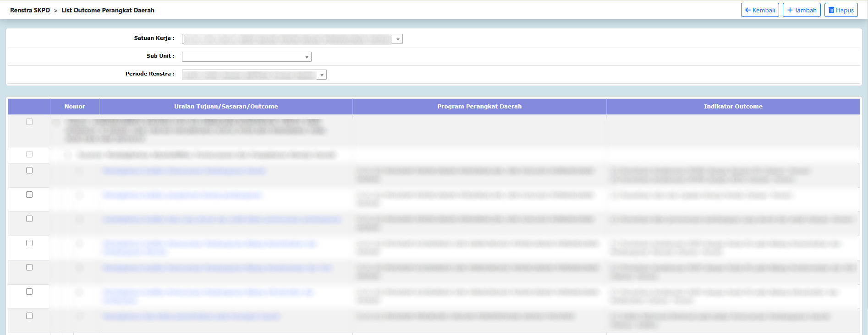Check the second table row checkbox
This screenshot has width=868, height=335.
29,154
